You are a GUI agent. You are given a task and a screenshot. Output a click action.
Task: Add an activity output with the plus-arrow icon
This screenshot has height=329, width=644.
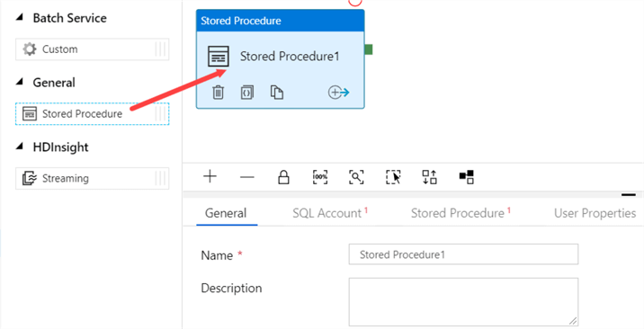(x=338, y=93)
